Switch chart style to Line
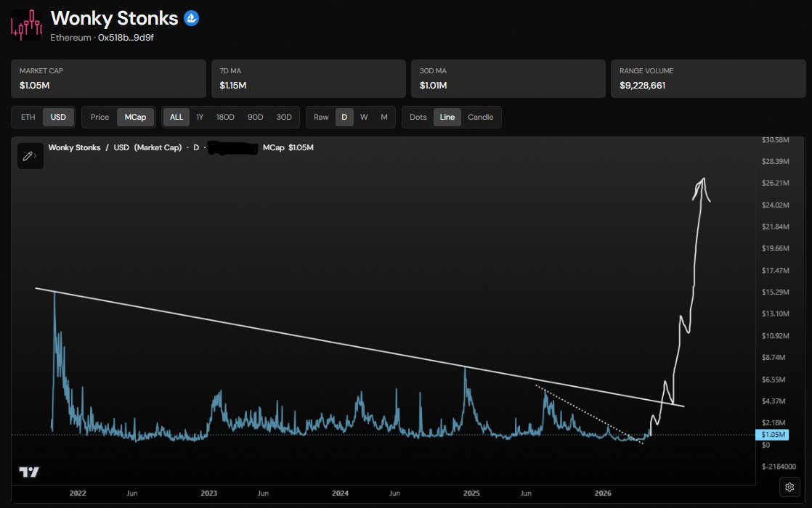Image resolution: width=812 pixels, height=508 pixels. 447,117
